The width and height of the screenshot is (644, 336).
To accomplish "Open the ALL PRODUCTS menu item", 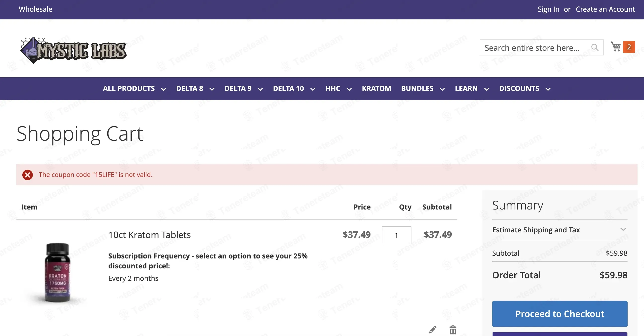I will click(x=129, y=88).
